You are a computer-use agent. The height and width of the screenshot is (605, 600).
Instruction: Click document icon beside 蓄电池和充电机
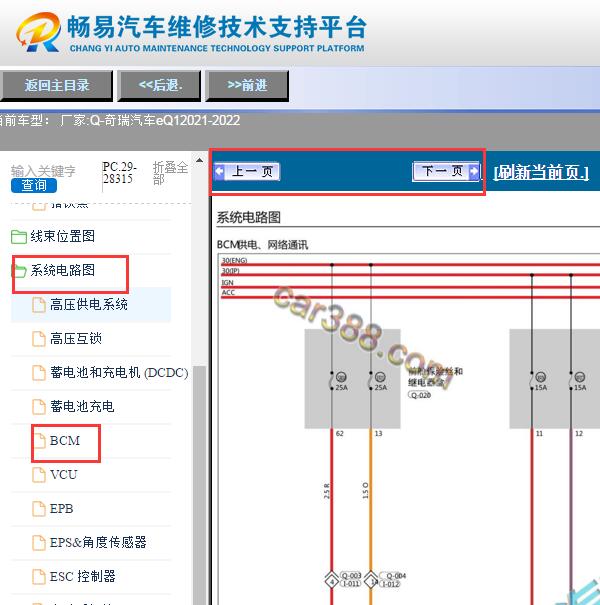pos(39,373)
